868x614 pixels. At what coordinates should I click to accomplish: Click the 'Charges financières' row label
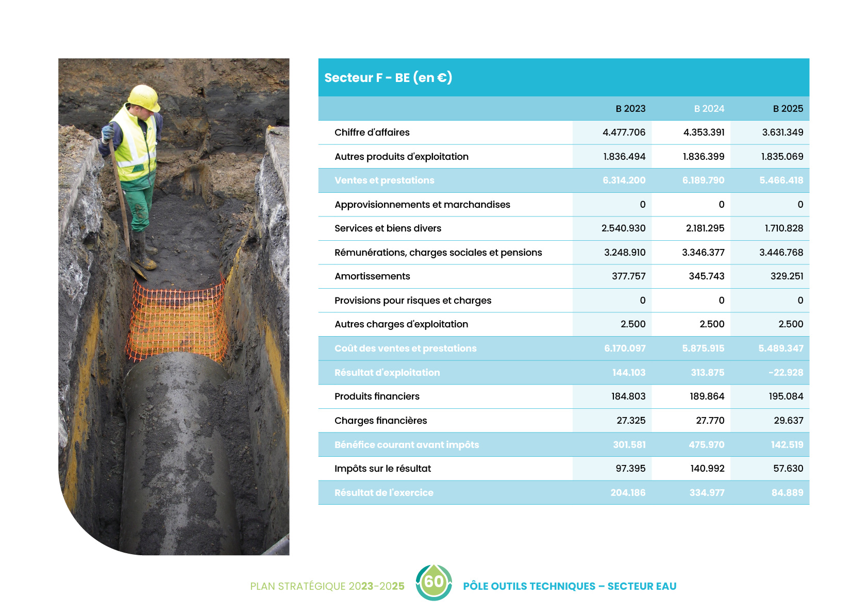(380, 421)
